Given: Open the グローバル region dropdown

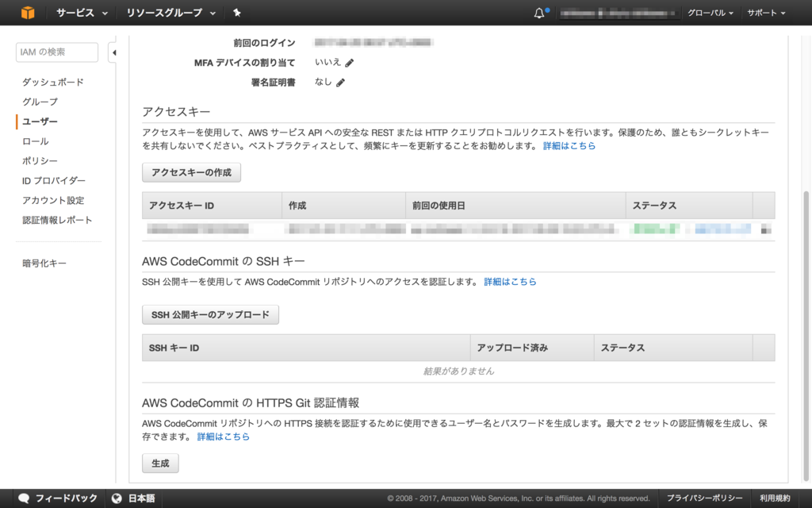Looking at the screenshot, I should click(710, 13).
